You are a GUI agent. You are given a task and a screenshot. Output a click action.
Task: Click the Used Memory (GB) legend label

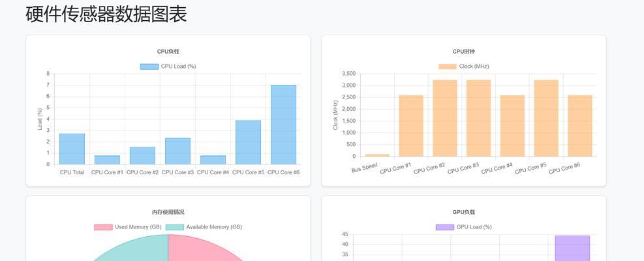[x=138, y=227]
